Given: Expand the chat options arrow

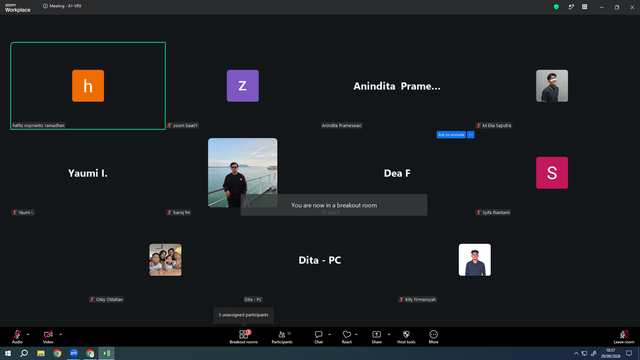Looking at the screenshot, I should pyautogui.click(x=329, y=334).
